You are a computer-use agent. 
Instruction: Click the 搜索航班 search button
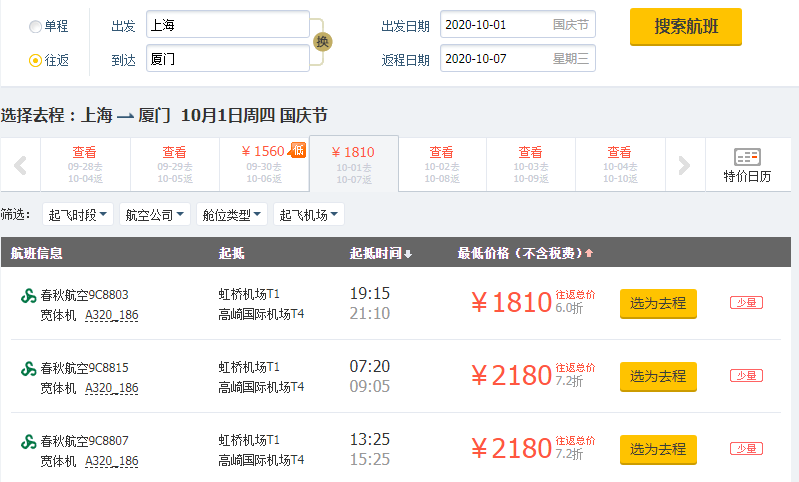pos(685,27)
